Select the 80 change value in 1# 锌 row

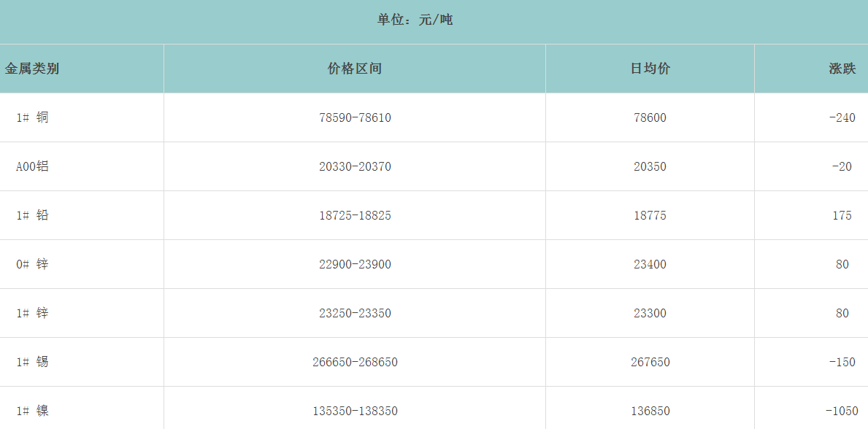pyautogui.click(x=842, y=313)
